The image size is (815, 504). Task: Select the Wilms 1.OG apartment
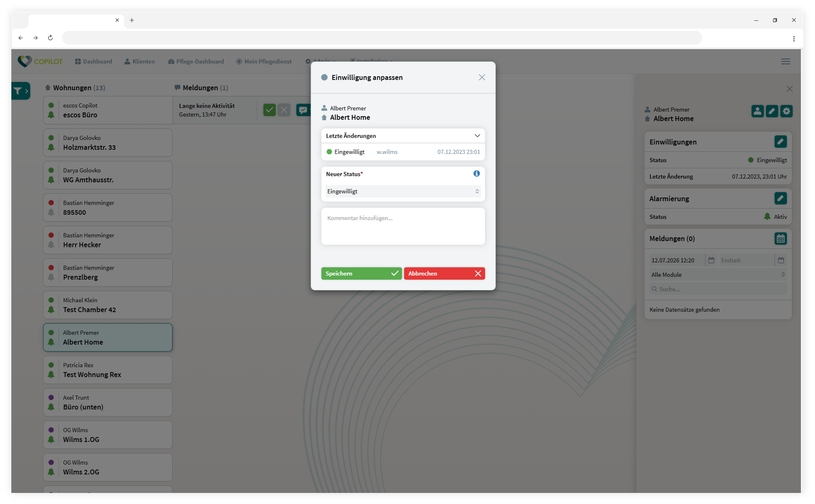pos(108,435)
